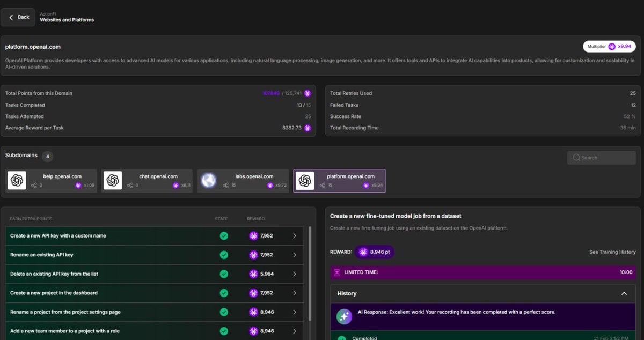Click the share icon on help.openai.com card

point(33,186)
